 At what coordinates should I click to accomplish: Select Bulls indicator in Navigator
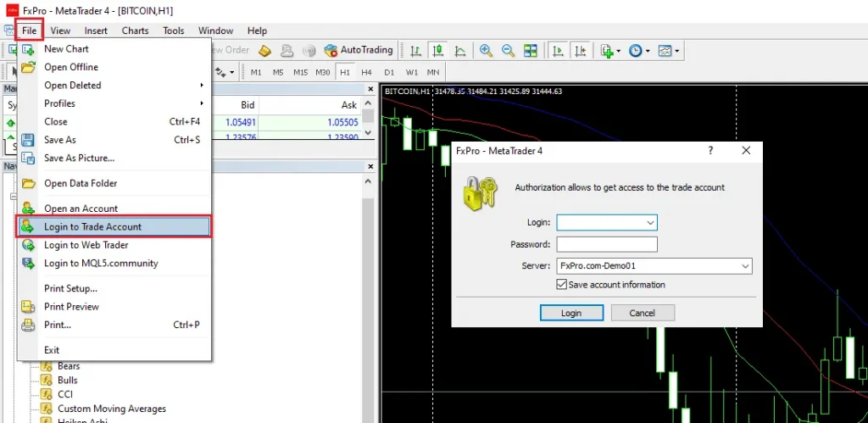coord(68,381)
